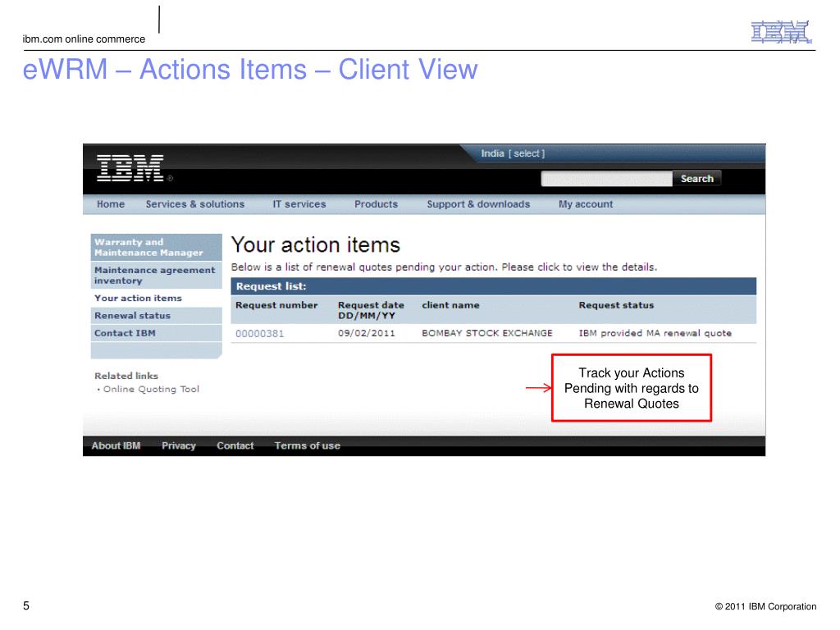Screen dimensions: 840x630
Task: Select the IBM provided MA renewal quote status
Action: click(655, 333)
